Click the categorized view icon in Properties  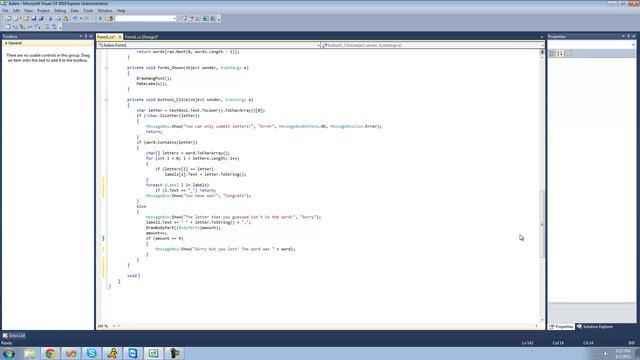pyautogui.click(x=552, y=53)
